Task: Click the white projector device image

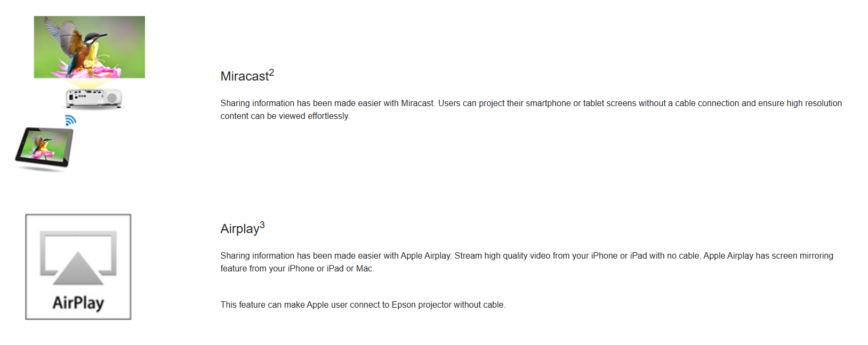Action: (94, 98)
